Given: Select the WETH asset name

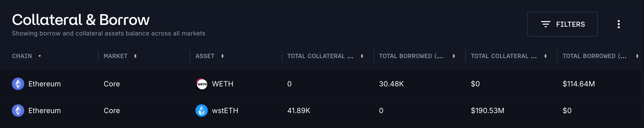Looking at the screenshot, I should (x=222, y=84).
